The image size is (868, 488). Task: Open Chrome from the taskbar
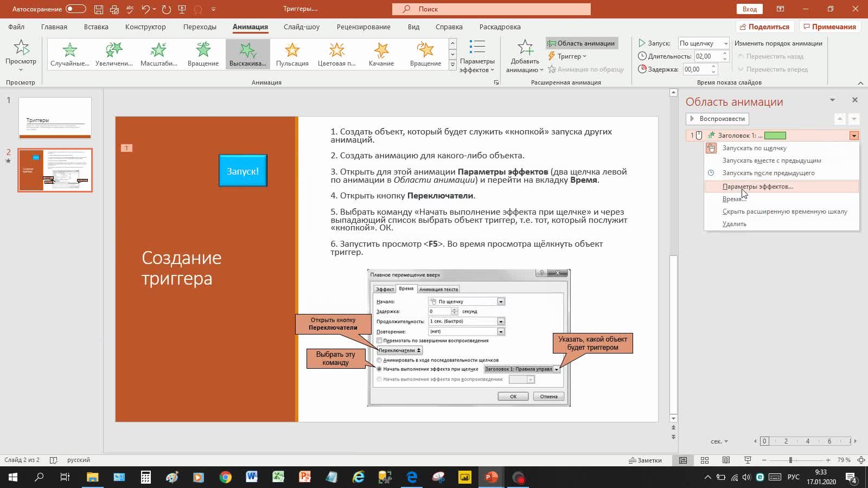(225, 478)
